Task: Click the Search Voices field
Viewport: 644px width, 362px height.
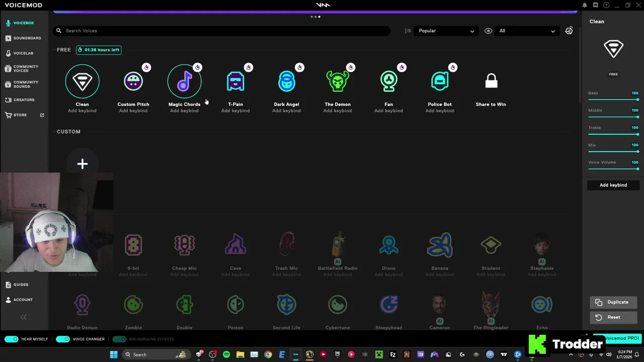Action: [222, 31]
